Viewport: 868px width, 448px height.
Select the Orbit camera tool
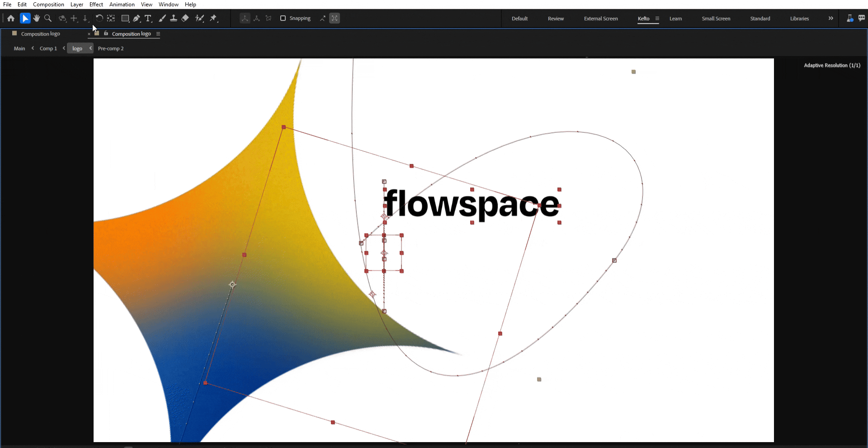point(62,19)
